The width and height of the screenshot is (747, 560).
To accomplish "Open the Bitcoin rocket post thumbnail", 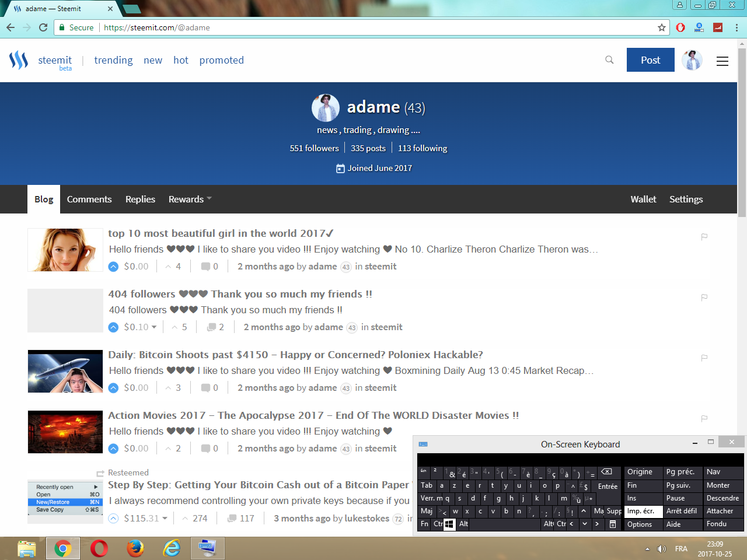I will [x=65, y=372].
